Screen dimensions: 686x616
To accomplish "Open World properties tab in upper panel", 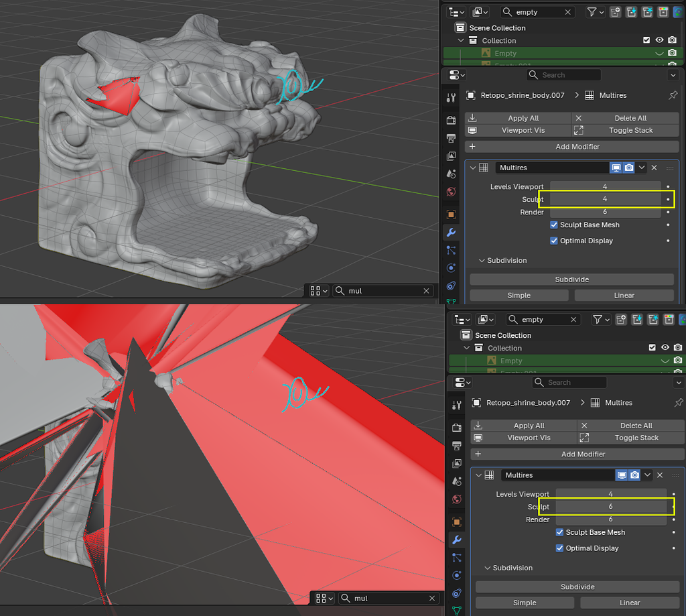I will tap(451, 192).
